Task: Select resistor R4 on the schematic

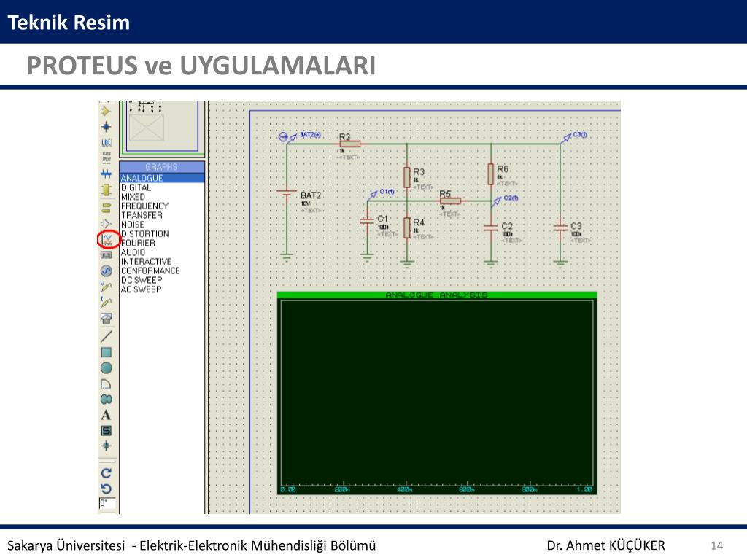Action: (407, 227)
